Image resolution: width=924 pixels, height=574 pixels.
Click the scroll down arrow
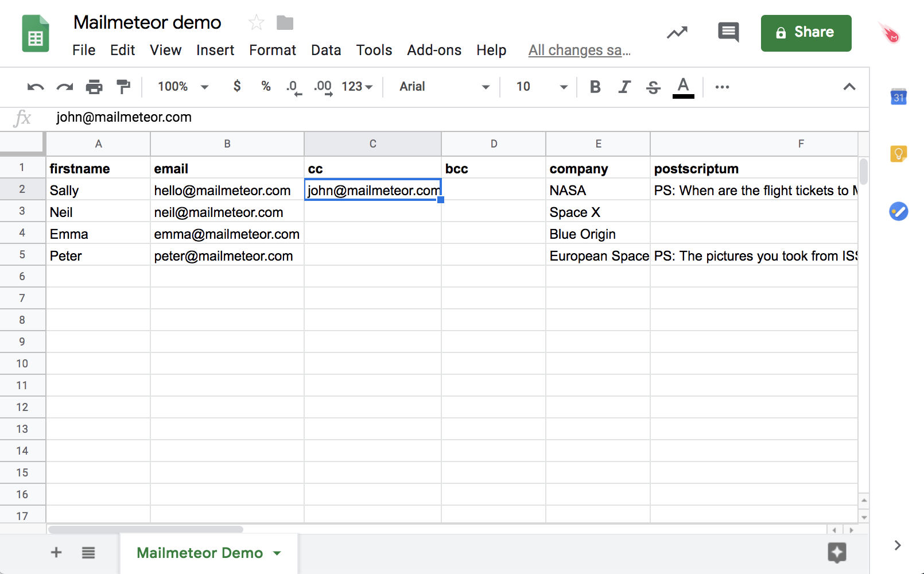[864, 517]
